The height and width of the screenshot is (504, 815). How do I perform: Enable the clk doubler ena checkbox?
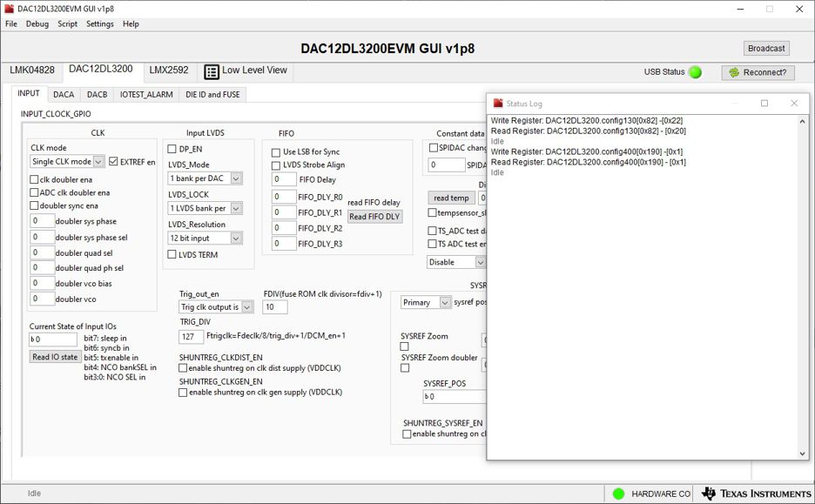(35, 179)
